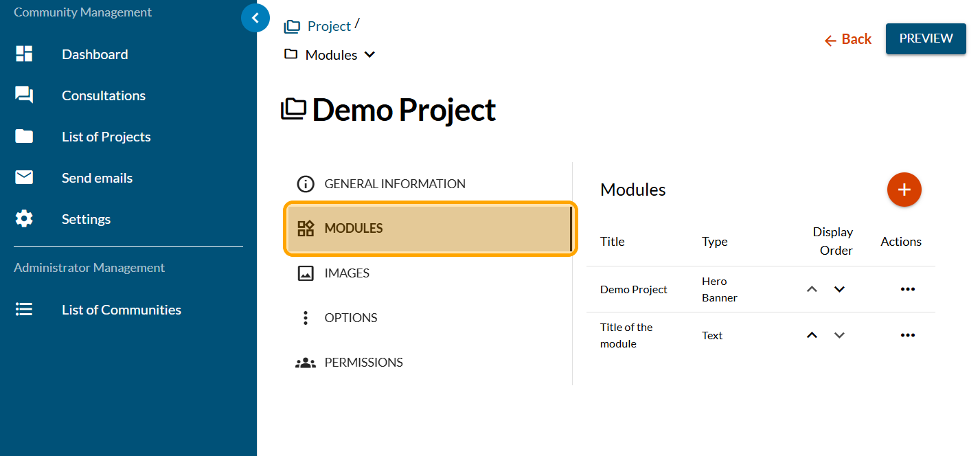The width and height of the screenshot is (980, 456).
Task: Open actions menu for Title of the module
Action: (x=907, y=335)
